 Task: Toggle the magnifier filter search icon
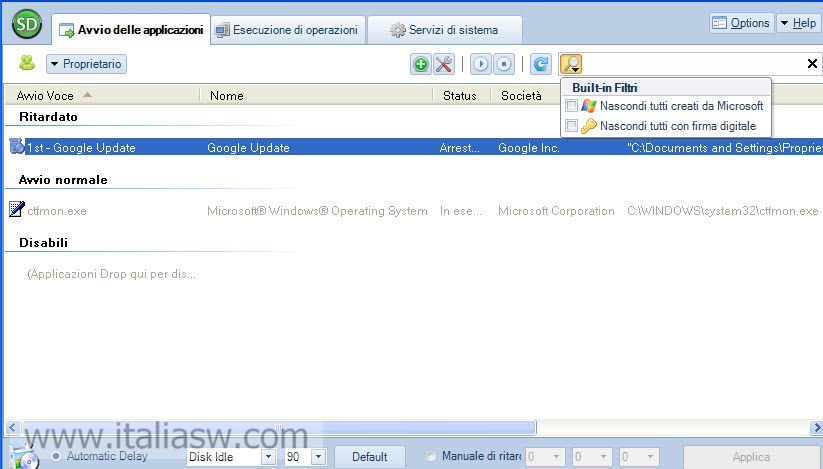(x=571, y=64)
